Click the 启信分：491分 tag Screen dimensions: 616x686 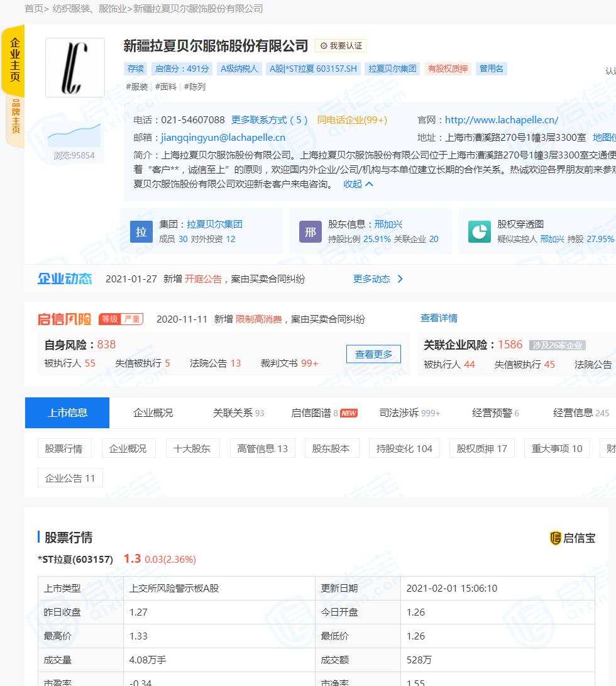coord(182,69)
